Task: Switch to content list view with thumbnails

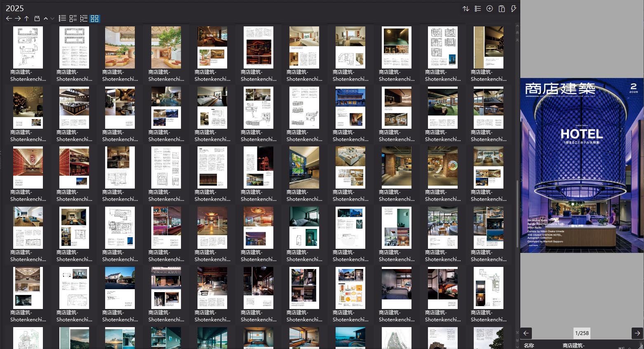Action: click(73, 19)
